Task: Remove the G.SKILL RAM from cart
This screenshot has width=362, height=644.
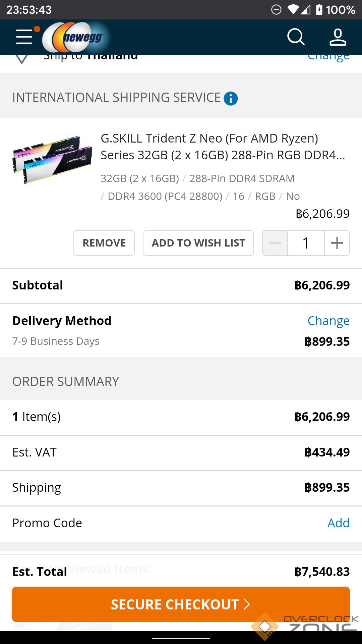Action: [104, 243]
